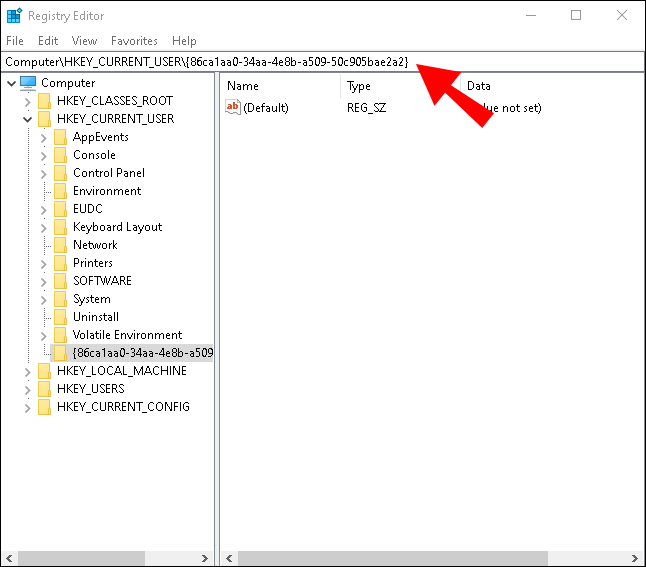Viewport: 646px width, 567px height.
Task: Click the Control Panel folder icon
Action: tap(61, 173)
